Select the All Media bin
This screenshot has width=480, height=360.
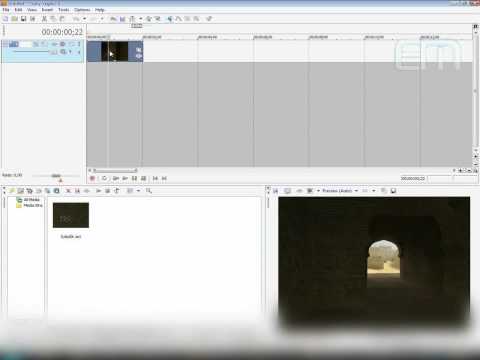click(29, 200)
